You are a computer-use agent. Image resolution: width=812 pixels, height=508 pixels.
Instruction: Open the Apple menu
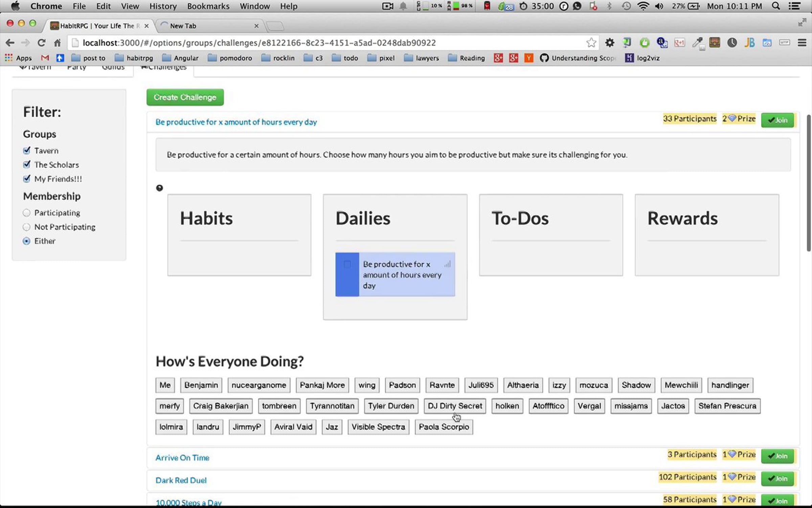click(x=16, y=6)
